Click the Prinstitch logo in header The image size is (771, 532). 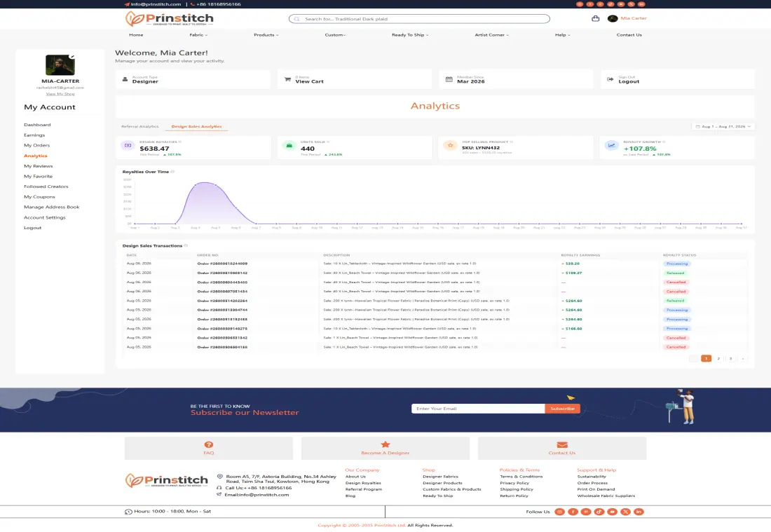click(169, 19)
